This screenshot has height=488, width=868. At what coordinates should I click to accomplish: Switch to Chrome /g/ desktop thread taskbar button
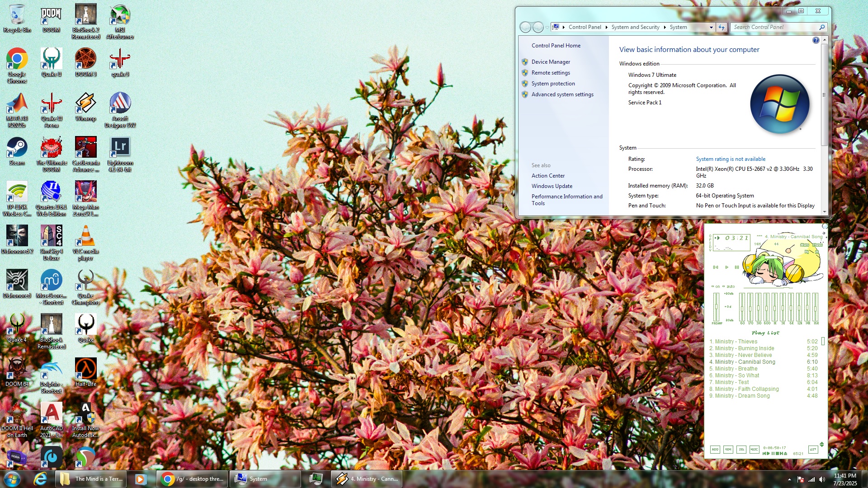click(x=193, y=479)
